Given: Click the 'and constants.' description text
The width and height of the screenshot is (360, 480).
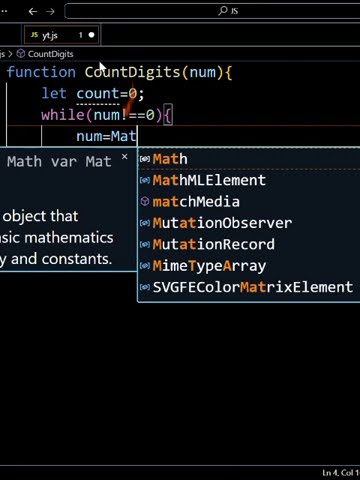Looking at the screenshot, I should 61,259.
